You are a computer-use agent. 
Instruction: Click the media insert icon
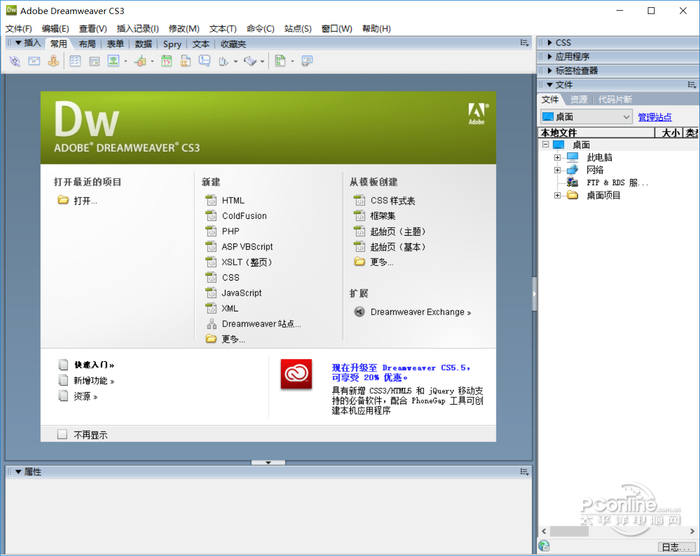[141, 61]
